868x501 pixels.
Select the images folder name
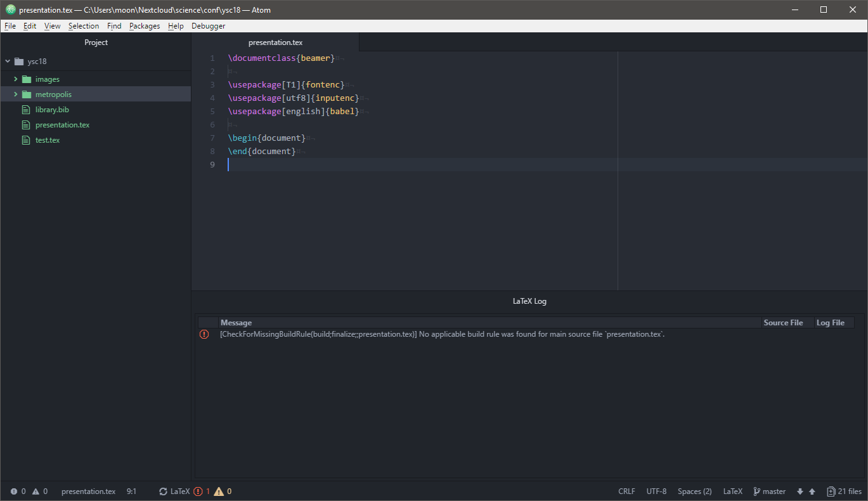48,79
